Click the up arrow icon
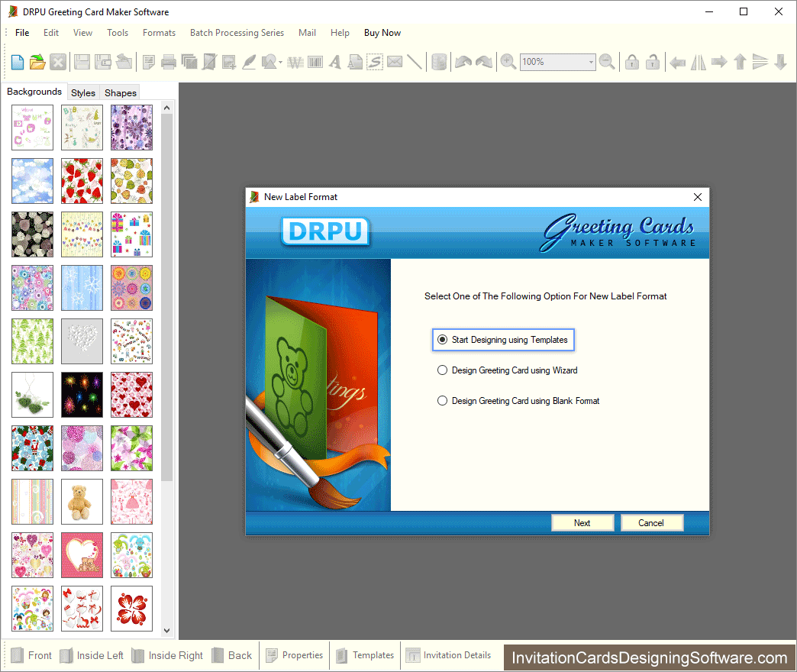Screen dimensions: 797x672 click(x=740, y=62)
